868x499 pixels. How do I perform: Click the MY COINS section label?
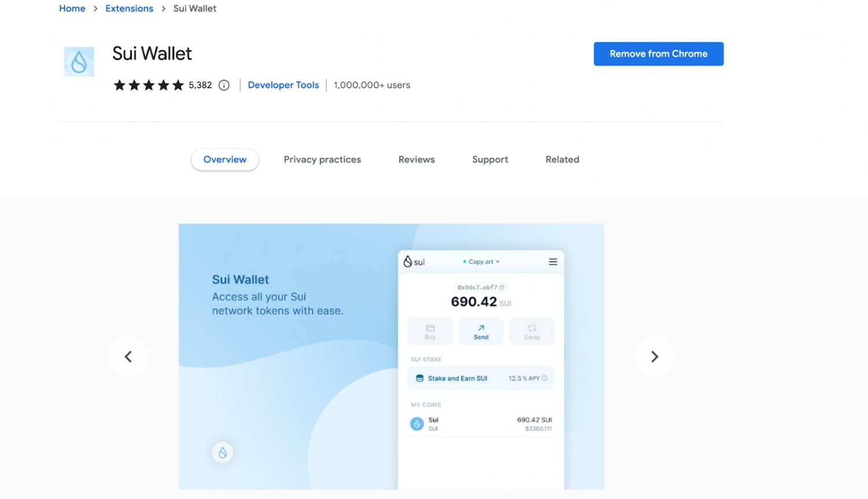(x=426, y=405)
